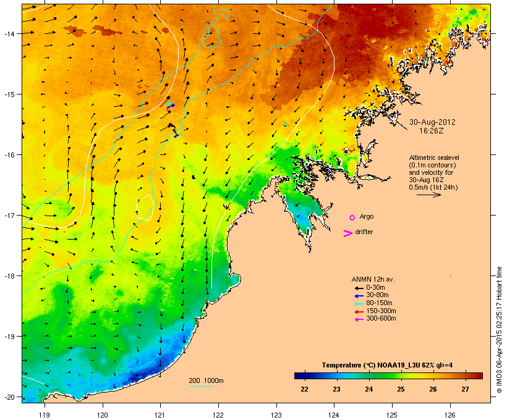Click the Argo legend label
507x420 pixels.
(x=367, y=216)
